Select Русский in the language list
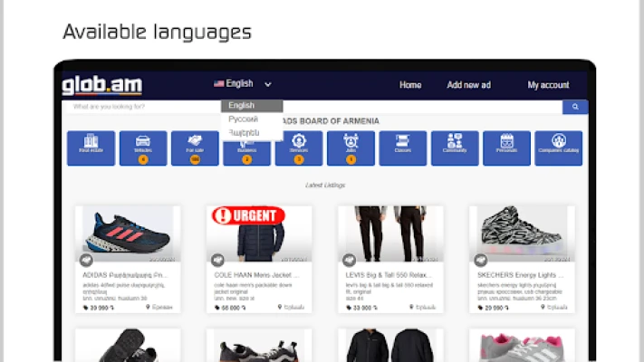Viewport: 644px width, 362px height. [x=243, y=119]
